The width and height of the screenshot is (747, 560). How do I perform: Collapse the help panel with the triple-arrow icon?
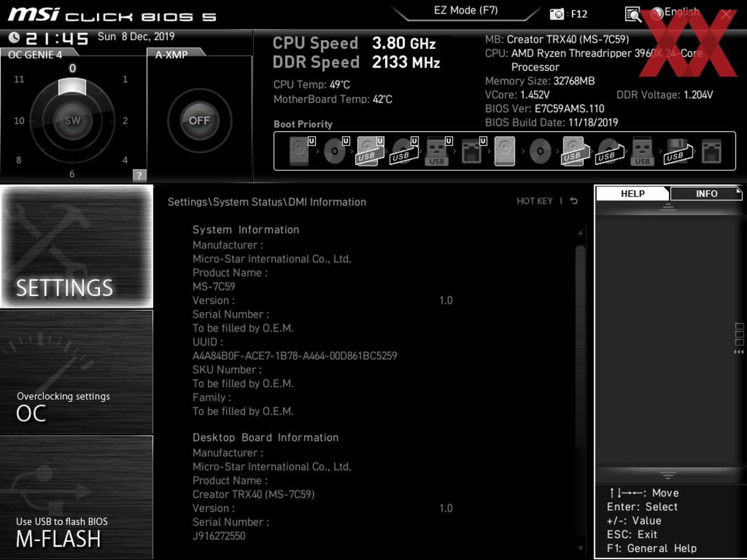point(739,352)
